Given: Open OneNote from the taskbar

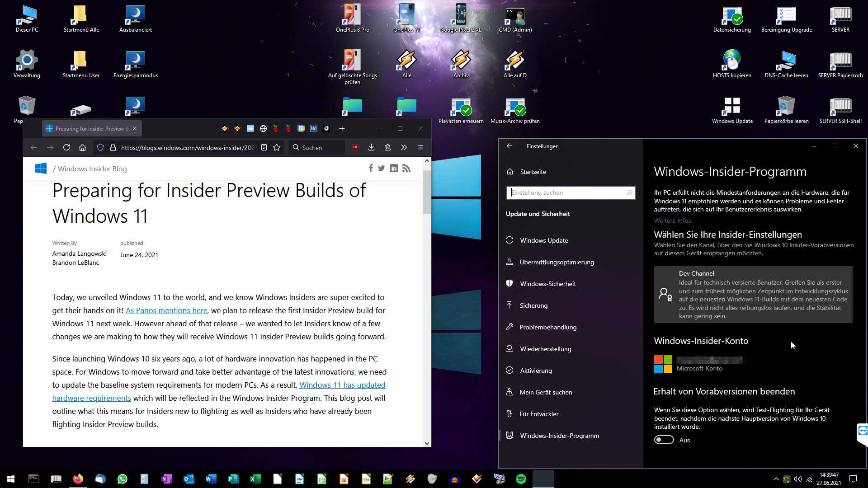Looking at the screenshot, I should [166, 479].
